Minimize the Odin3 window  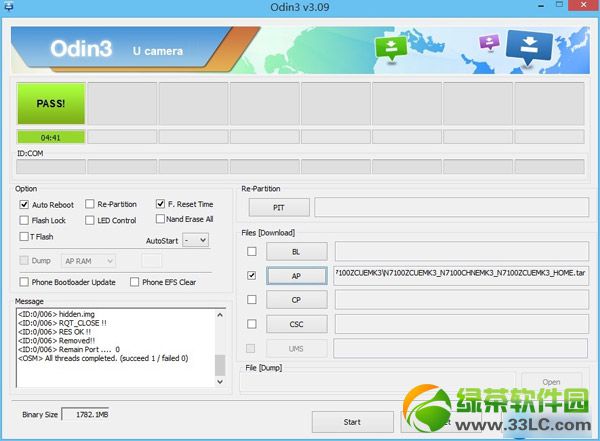point(541,6)
